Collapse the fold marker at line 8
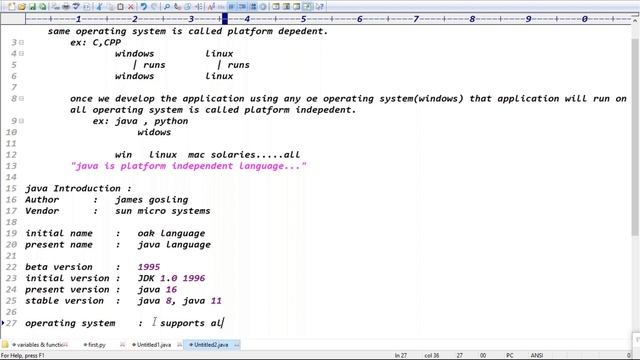Viewport: 640px width, 360px height. point(21,98)
